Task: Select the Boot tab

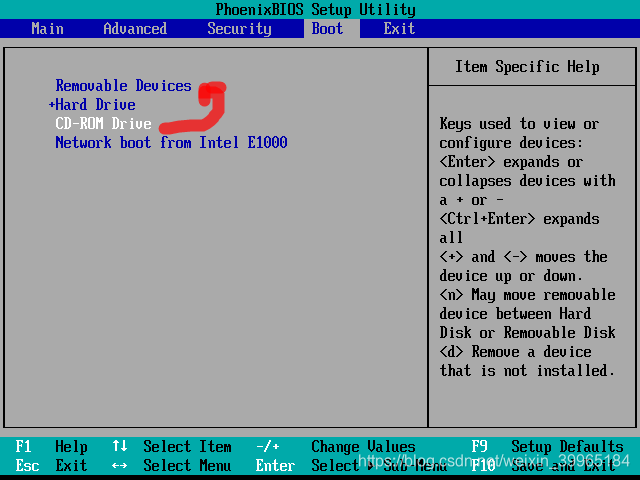Action: (x=327, y=29)
